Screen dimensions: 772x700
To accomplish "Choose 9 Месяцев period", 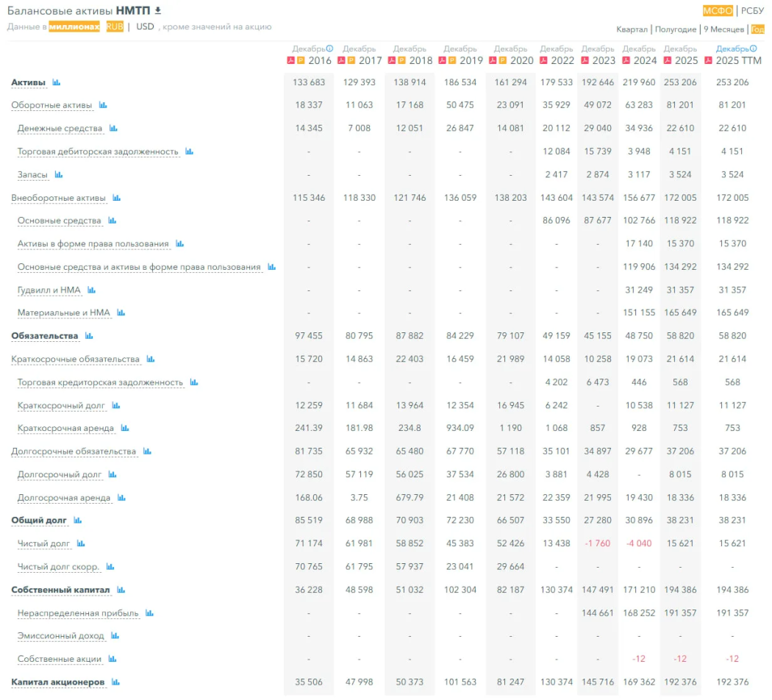I will [723, 29].
